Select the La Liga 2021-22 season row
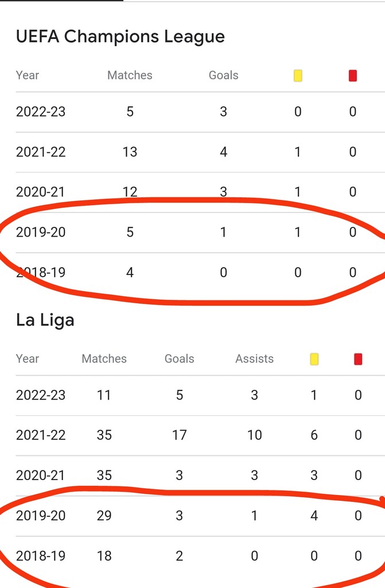Viewport: 385px width, 588px height. click(200, 435)
